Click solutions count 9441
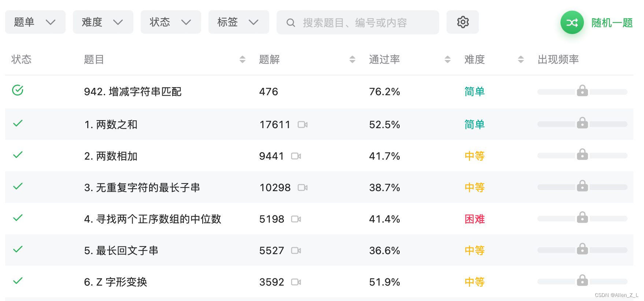Screen dimensions: 644x301 pos(271,156)
